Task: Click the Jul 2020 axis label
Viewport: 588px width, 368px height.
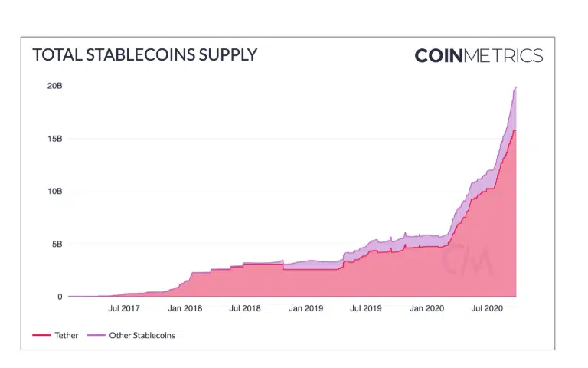Action: click(487, 308)
